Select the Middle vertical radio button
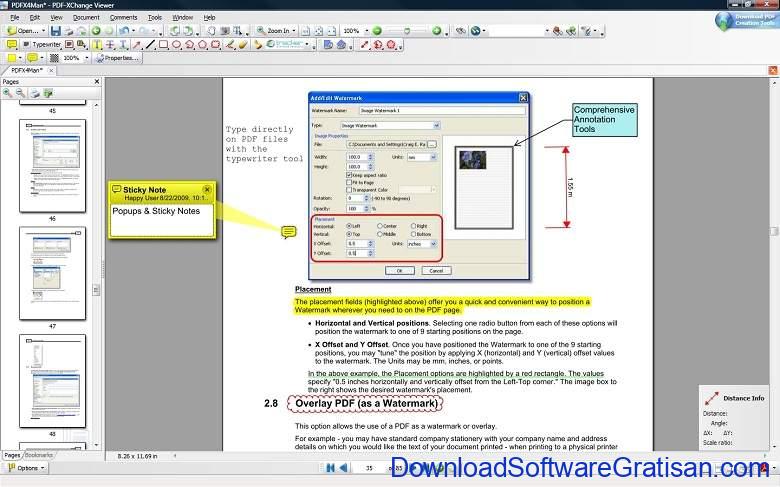This screenshot has height=487, width=780. (x=380, y=234)
